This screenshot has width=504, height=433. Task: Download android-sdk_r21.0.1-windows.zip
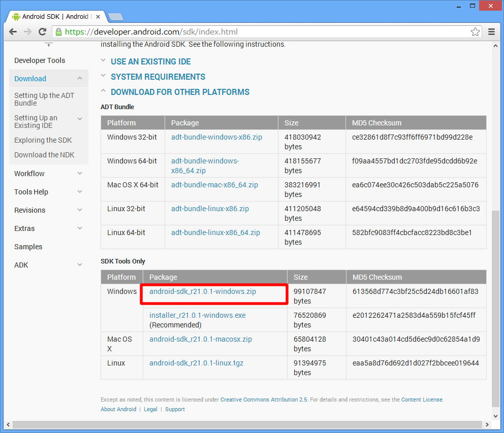203,291
